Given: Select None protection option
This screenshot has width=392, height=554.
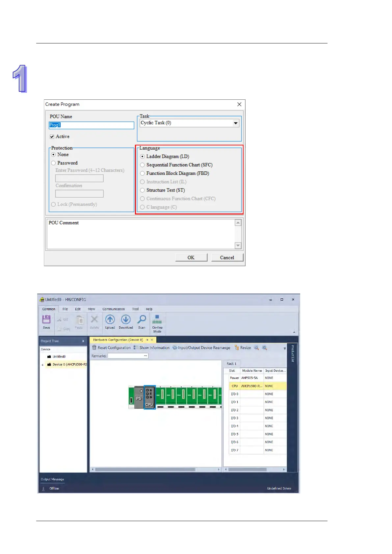Looking at the screenshot, I should [x=53, y=155].
